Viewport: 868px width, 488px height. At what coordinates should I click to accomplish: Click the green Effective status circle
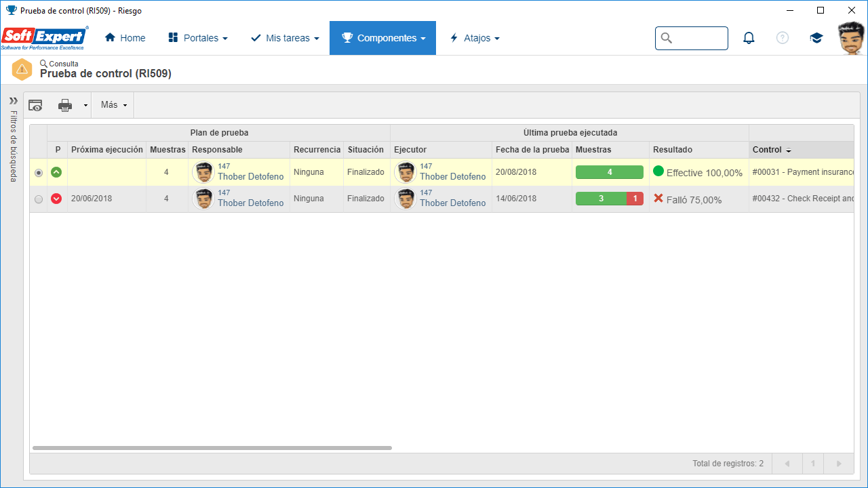pyautogui.click(x=658, y=171)
